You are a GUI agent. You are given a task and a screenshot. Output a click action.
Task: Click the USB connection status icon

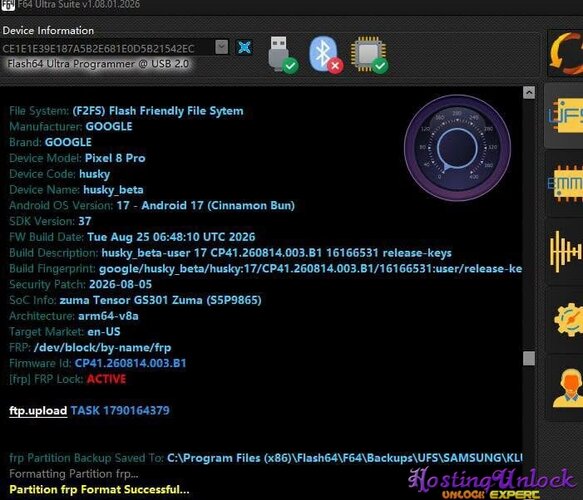[x=283, y=55]
